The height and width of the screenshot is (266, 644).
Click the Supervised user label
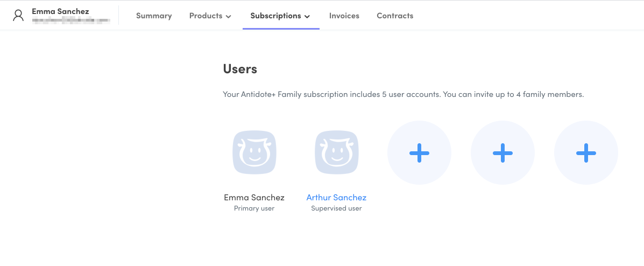[336, 208]
